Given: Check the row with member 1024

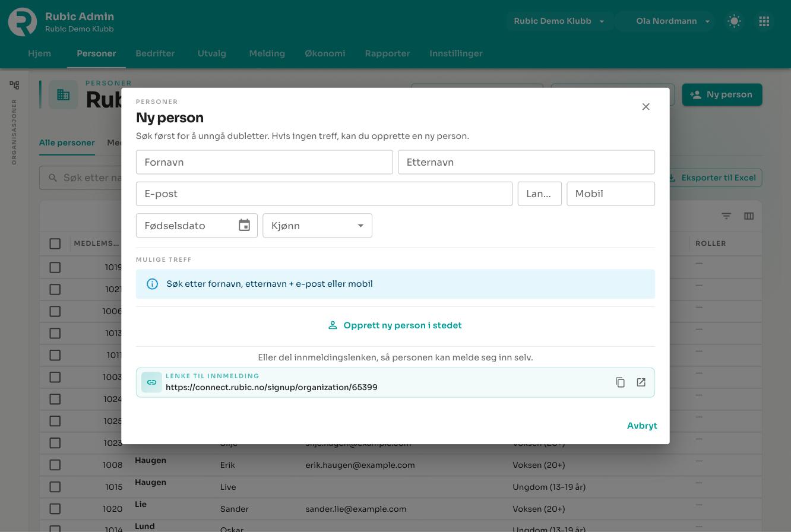Looking at the screenshot, I should pyautogui.click(x=55, y=399).
